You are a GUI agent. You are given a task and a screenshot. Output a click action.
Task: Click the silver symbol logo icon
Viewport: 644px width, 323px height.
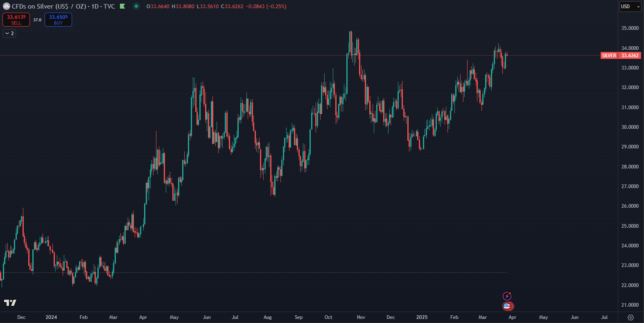point(6,7)
